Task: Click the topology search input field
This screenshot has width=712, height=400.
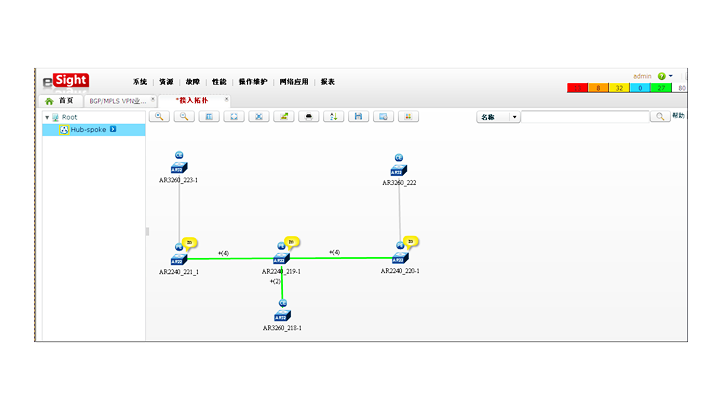Action: point(585,117)
